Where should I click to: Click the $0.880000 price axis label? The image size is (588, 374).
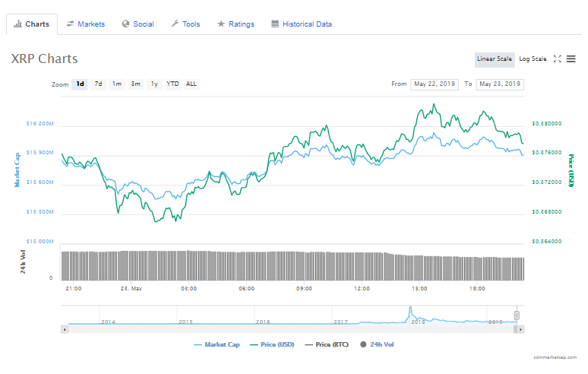tap(547, 124)
